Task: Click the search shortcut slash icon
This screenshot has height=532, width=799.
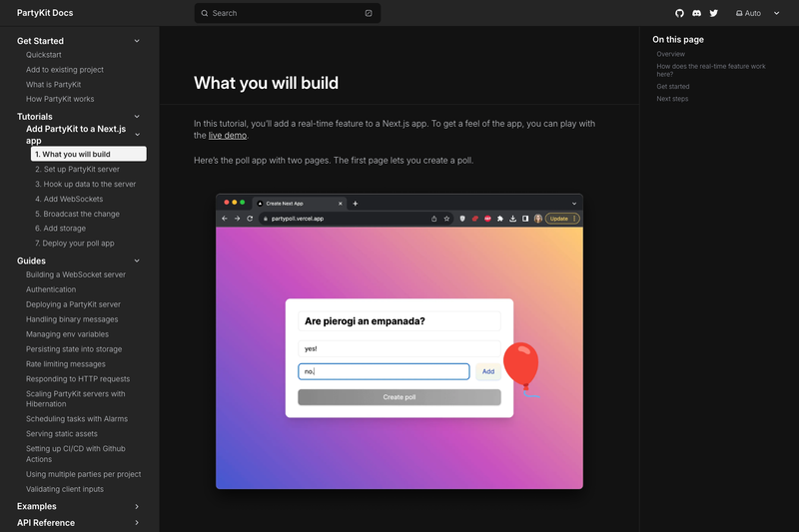Action: (x=369, y=13)
